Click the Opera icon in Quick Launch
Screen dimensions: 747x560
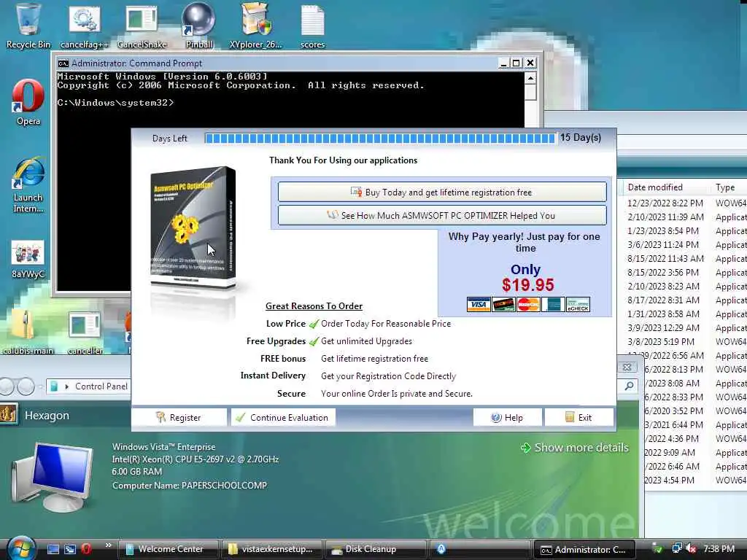(86, 549)
